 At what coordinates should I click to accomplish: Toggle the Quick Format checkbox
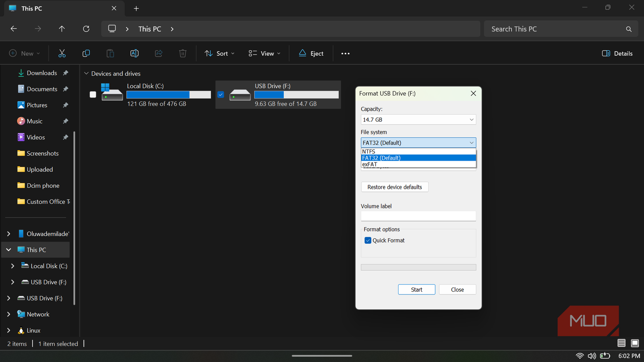pyautogui.click(x=368, y=240)
